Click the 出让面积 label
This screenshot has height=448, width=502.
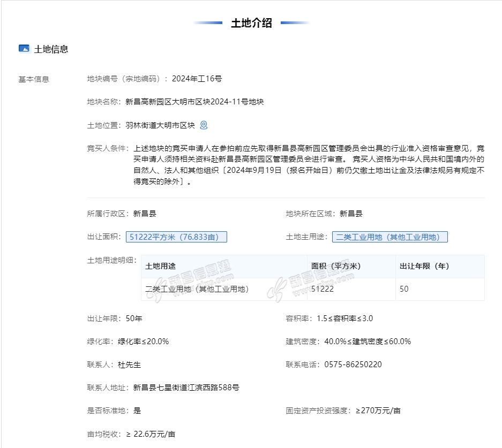pos(104,237)
